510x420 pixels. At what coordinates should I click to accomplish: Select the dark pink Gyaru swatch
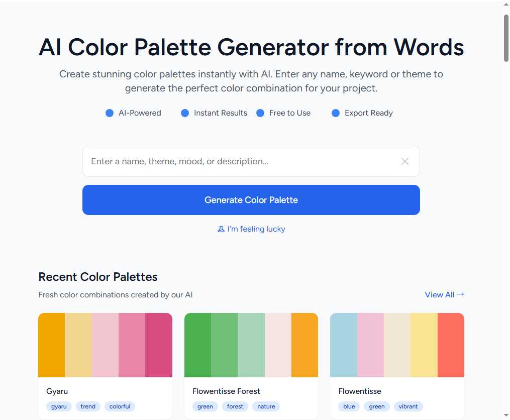coord(159,345)
